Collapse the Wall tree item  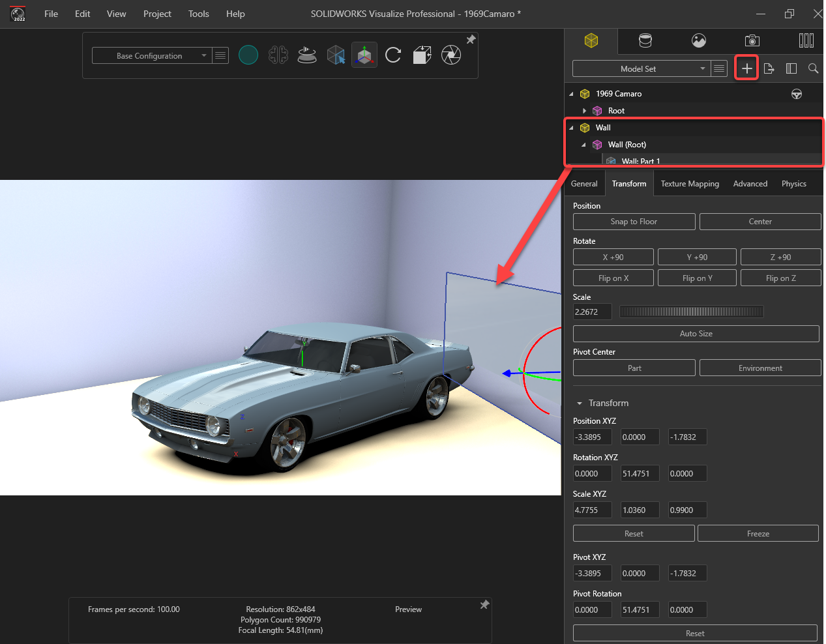coord(571,128)
